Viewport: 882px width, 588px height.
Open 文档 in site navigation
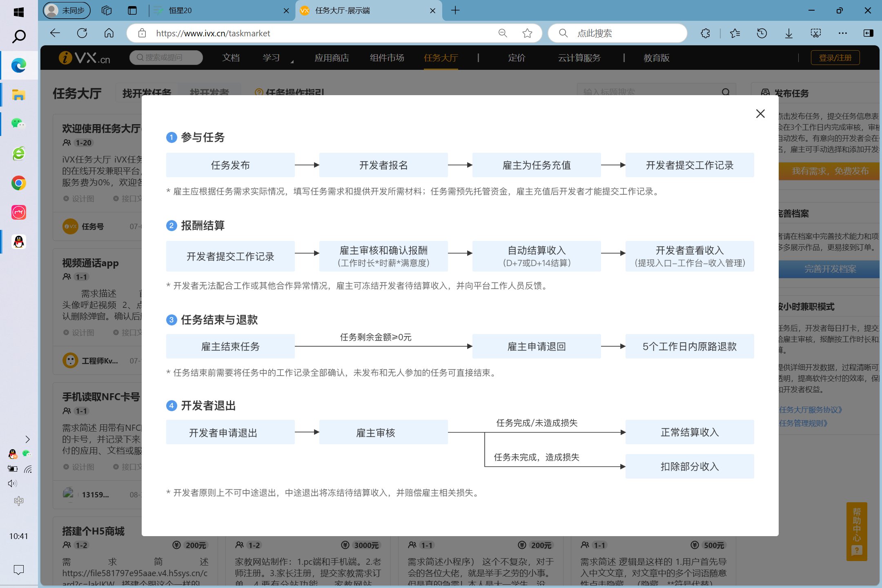click(231, 58)
